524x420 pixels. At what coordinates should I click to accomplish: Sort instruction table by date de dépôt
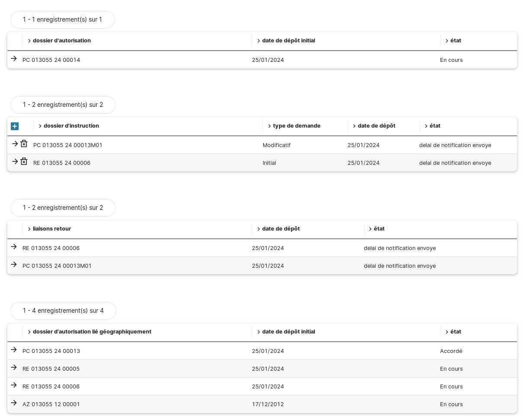(376, 126)
